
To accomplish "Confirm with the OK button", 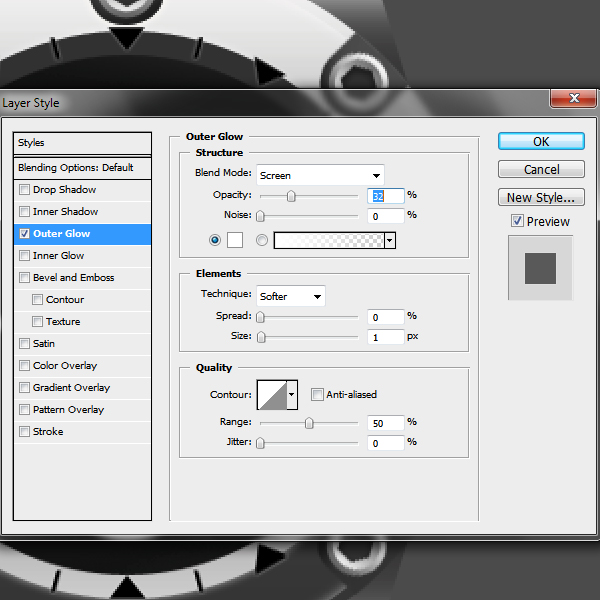I will coord(541,142).
